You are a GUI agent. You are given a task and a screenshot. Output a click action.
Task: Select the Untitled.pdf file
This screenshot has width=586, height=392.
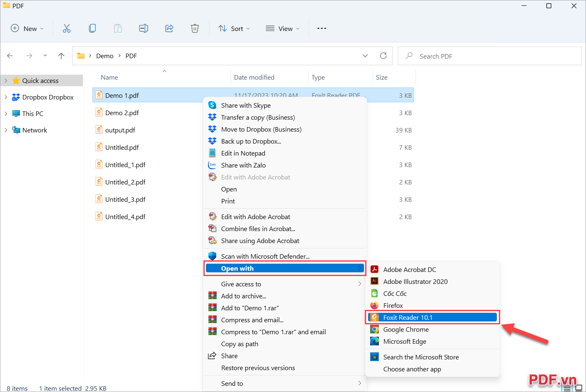(x=122, y=147)
